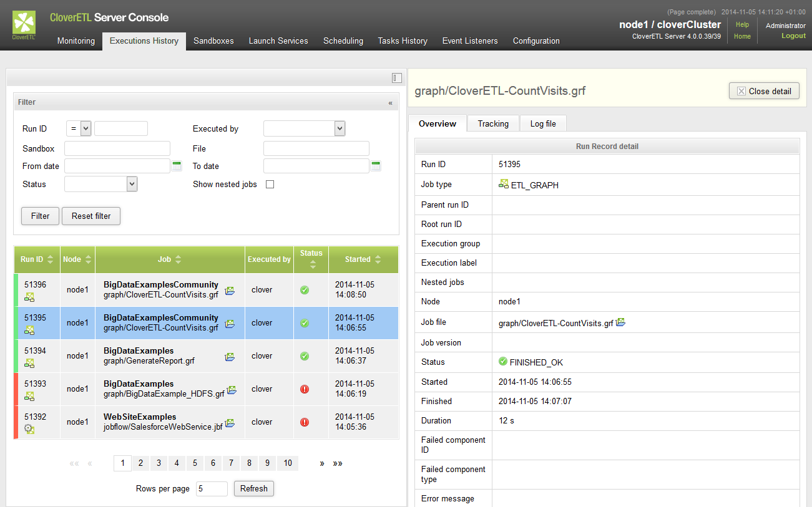Open Event Listeners tab
812x507 pixels.
(x=470, y=41)
